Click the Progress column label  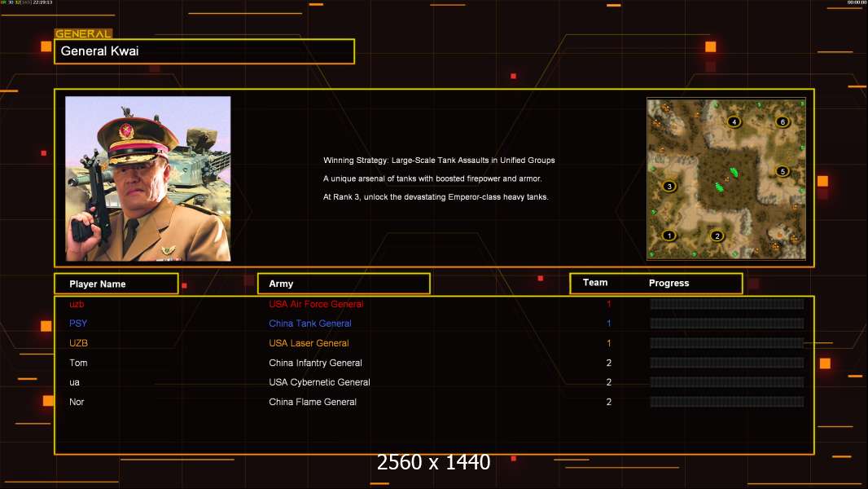pyautogui.click(x=669, y=284)
